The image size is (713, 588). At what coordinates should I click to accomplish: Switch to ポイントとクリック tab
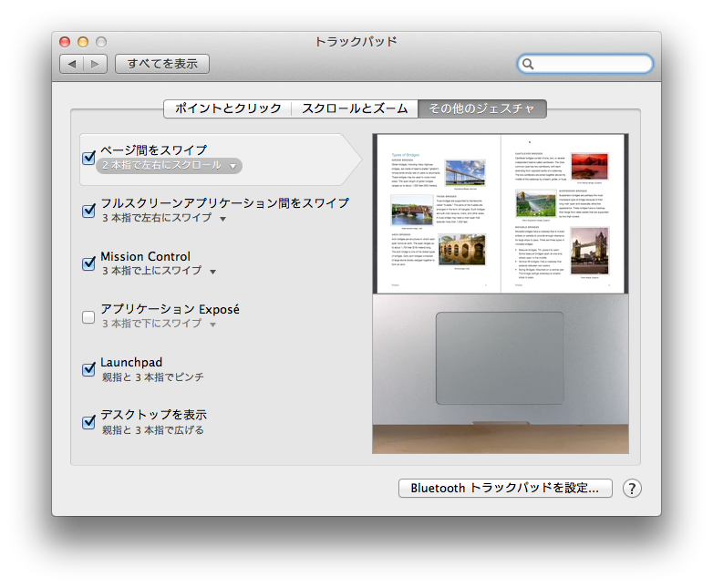click(227, 108)
